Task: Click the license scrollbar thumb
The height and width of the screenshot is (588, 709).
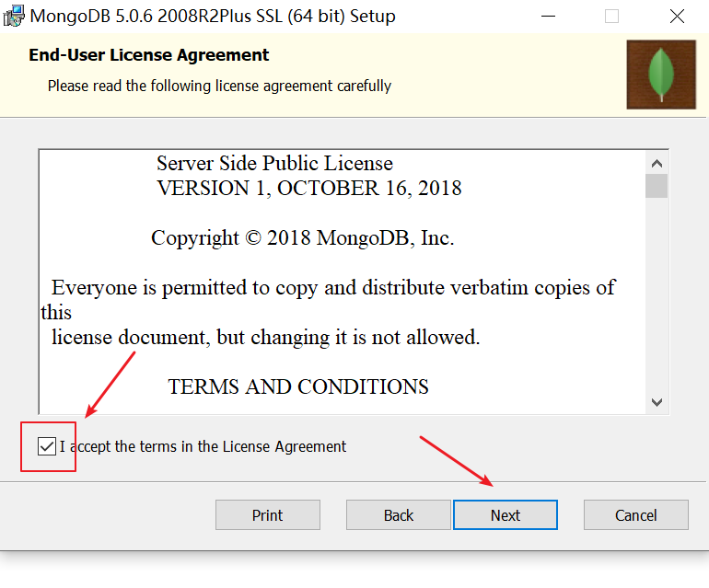Action: click(657, 186)
